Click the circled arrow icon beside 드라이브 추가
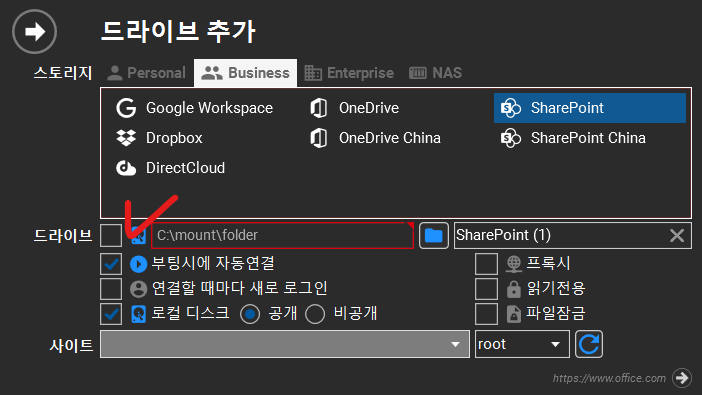This screenshot has height=395, width=702. (34, 31)
